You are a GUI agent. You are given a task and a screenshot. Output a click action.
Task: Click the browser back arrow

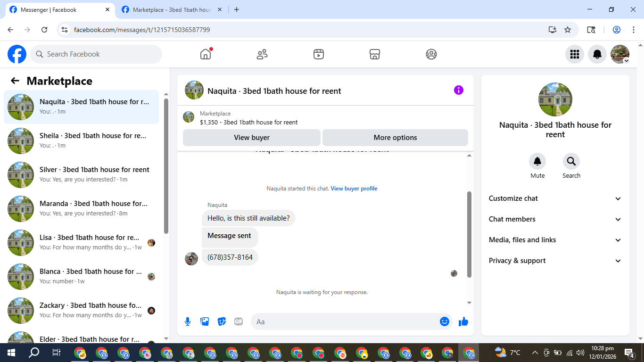tap(10, 30)
